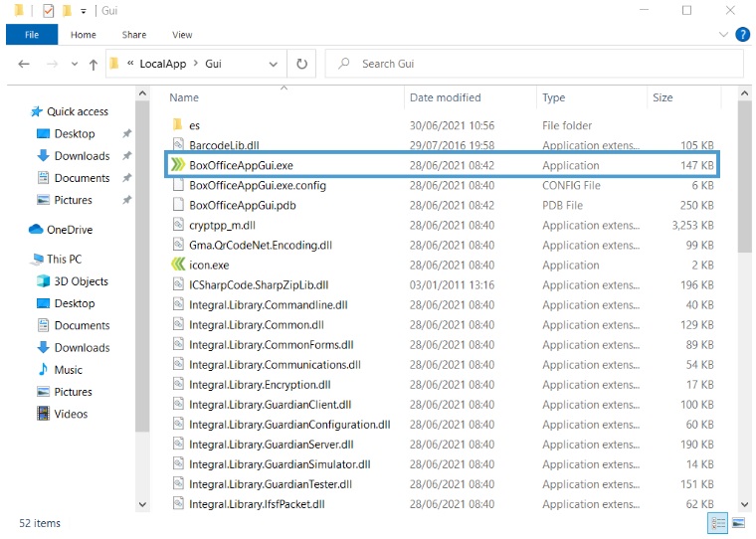756x539 pixels.
Task: Click the Help question mark icon
Action: click(x=742, y=35)
